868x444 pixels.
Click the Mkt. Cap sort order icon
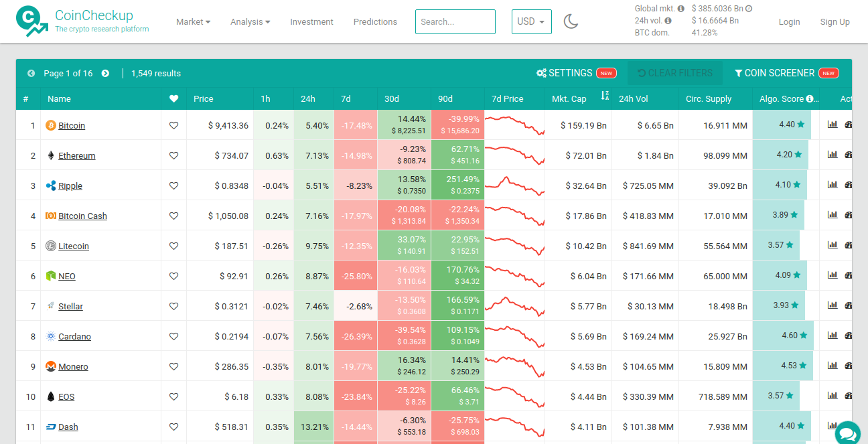[x=605, y=96]
